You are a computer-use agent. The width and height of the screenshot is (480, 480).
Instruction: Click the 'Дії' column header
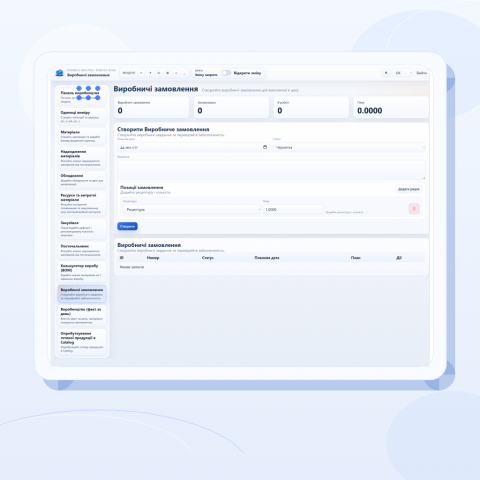pos(399,258)
